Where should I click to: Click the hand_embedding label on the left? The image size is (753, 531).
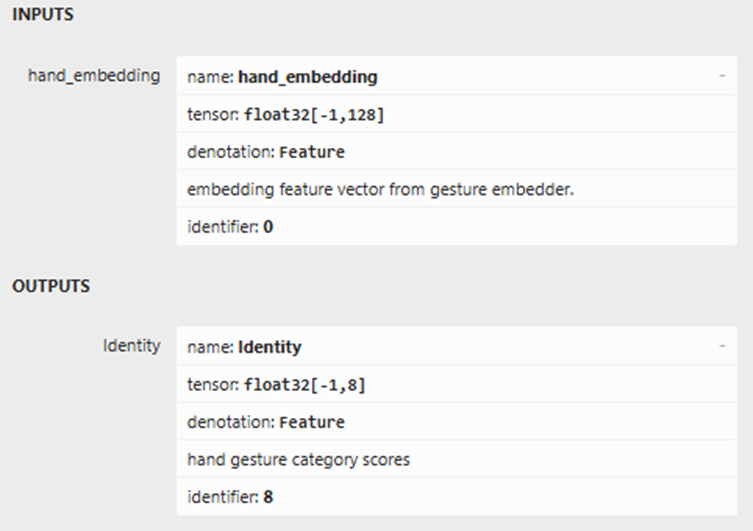[94, 76]
